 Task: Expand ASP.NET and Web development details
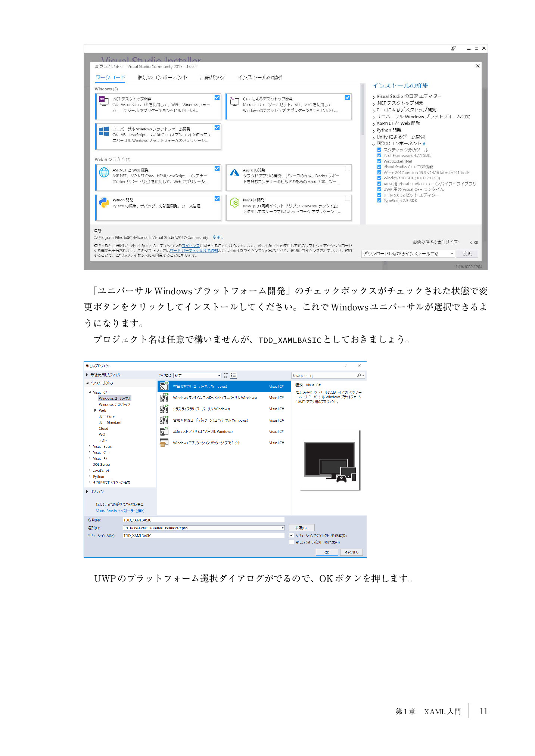click(373, 124)
